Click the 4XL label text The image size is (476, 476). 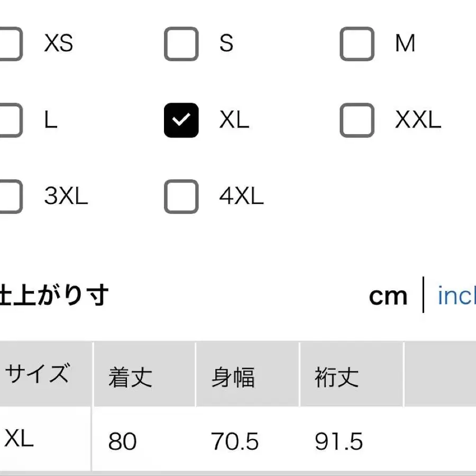pyautogui.click(x=241, y=197)
